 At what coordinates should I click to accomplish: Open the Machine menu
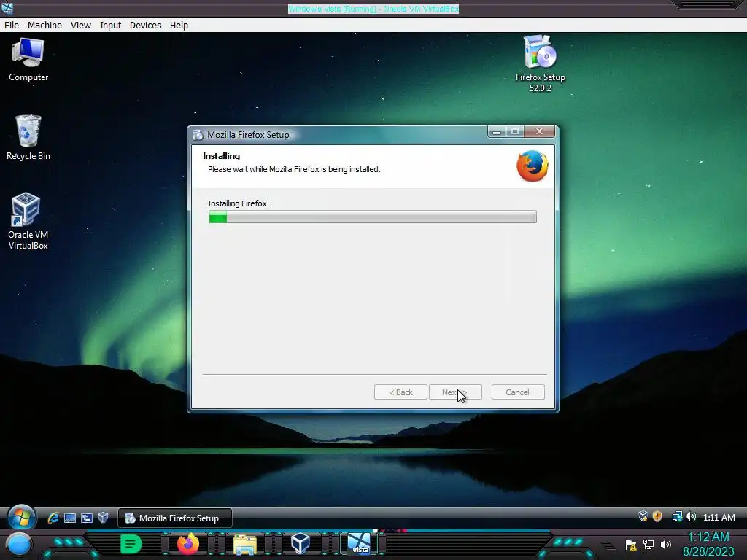(44, 26)
